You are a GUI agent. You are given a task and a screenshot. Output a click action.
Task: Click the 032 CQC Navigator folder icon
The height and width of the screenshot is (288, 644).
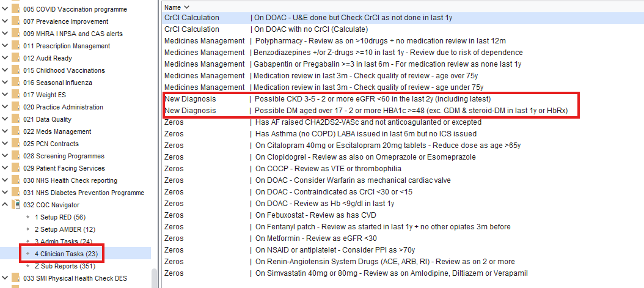pos(15,205)
